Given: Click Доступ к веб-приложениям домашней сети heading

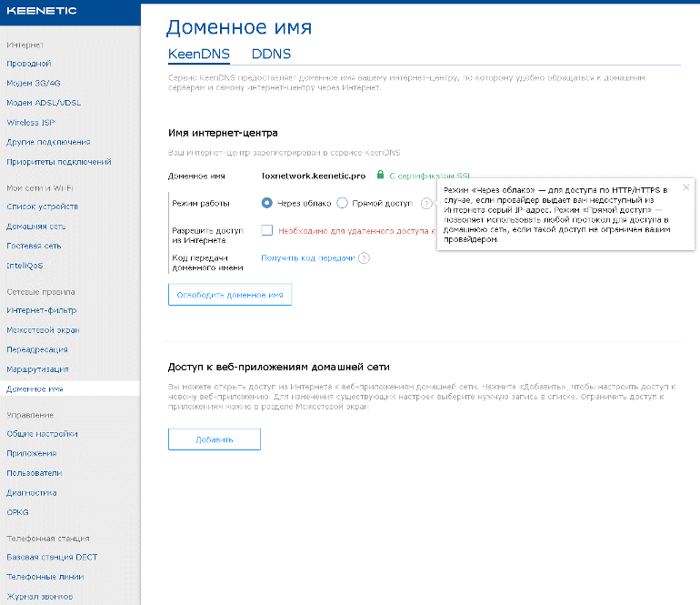Looking at the screenshot, I should (278, 368).
